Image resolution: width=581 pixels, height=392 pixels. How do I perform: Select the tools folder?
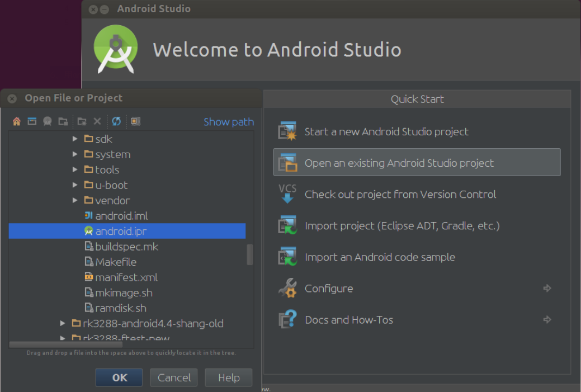click(x=107, y=169)
